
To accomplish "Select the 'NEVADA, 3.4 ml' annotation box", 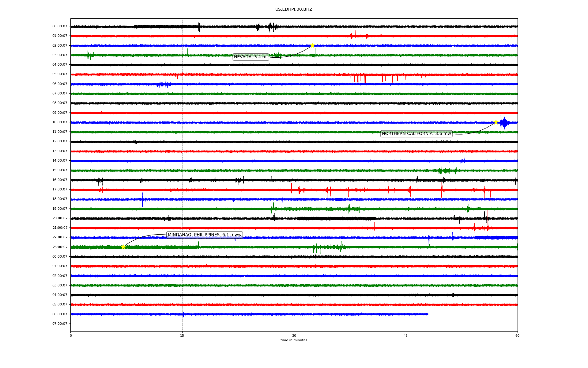I will [251, 57].
